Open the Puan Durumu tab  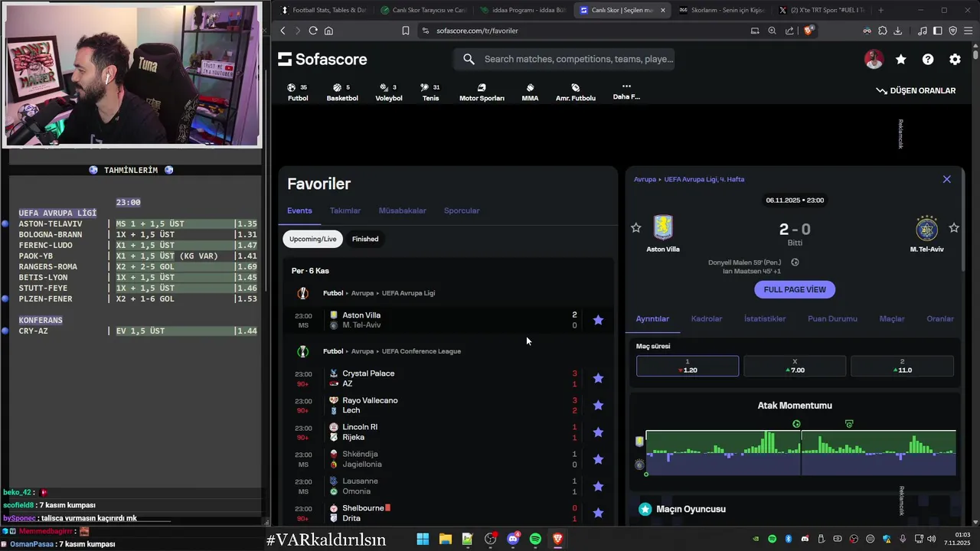pyautogui.click(x=832, y=318)
